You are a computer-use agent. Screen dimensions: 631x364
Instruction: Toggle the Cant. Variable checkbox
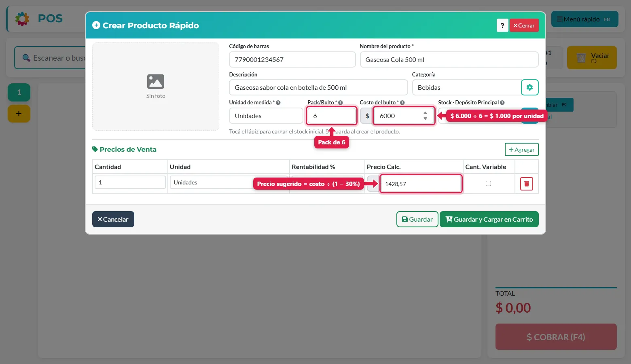488,183
